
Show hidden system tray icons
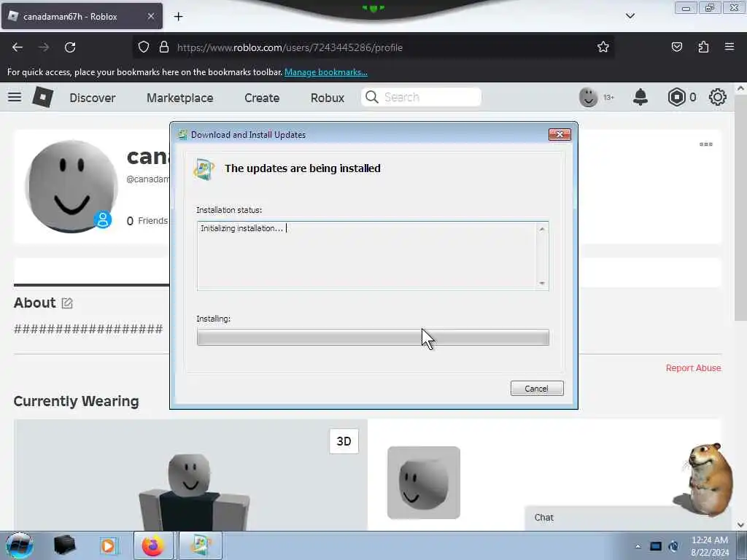[638, 546]
